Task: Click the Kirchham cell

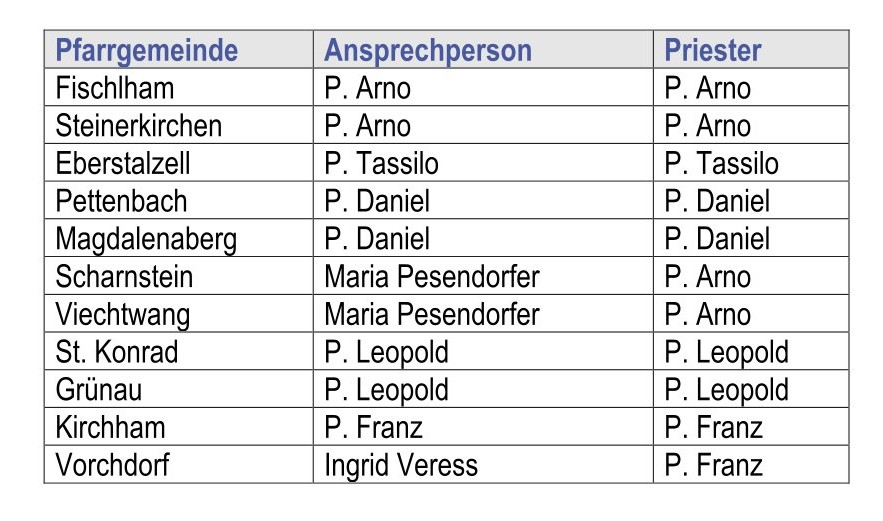Action: [111, 427]
